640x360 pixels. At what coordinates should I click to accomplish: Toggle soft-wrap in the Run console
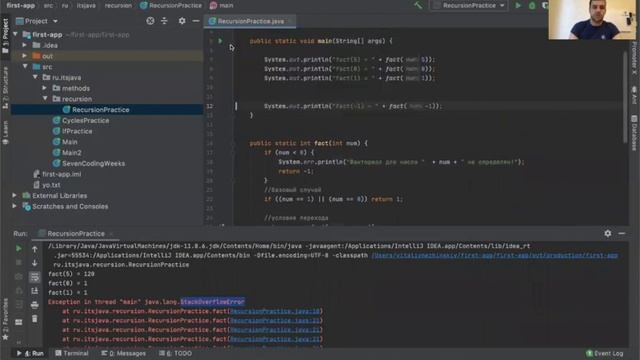pyautogui.click(x=35, y=277)
